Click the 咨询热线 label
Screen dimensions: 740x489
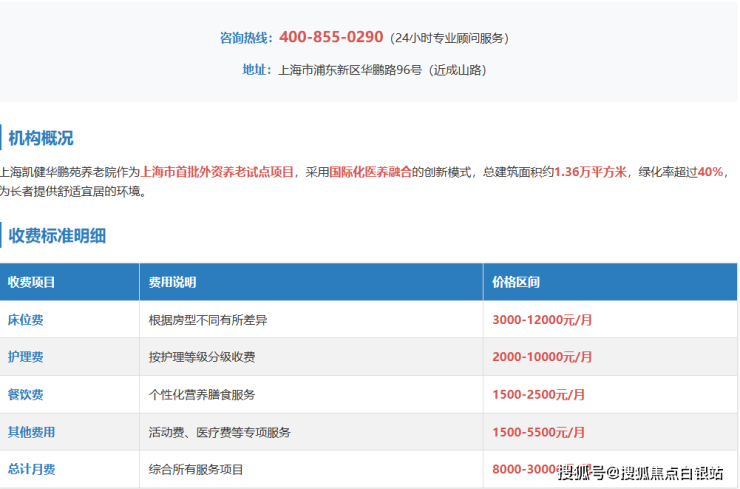click(x=245, y=38)
